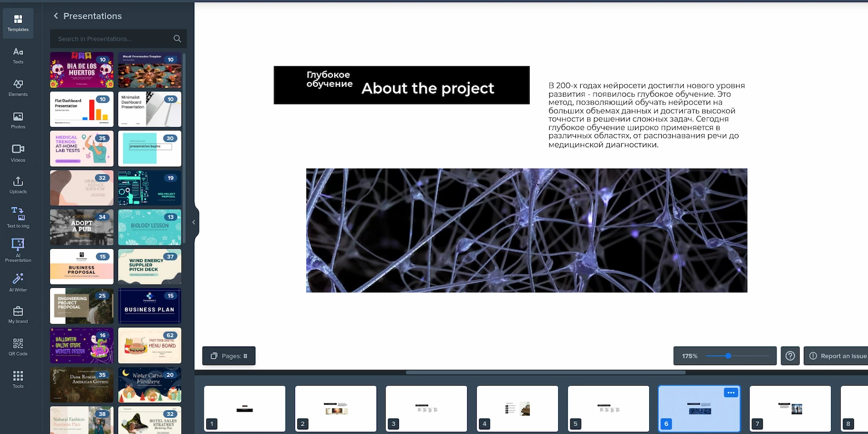
Task: Go back from Presentations category
Action: tap(56, 16)
